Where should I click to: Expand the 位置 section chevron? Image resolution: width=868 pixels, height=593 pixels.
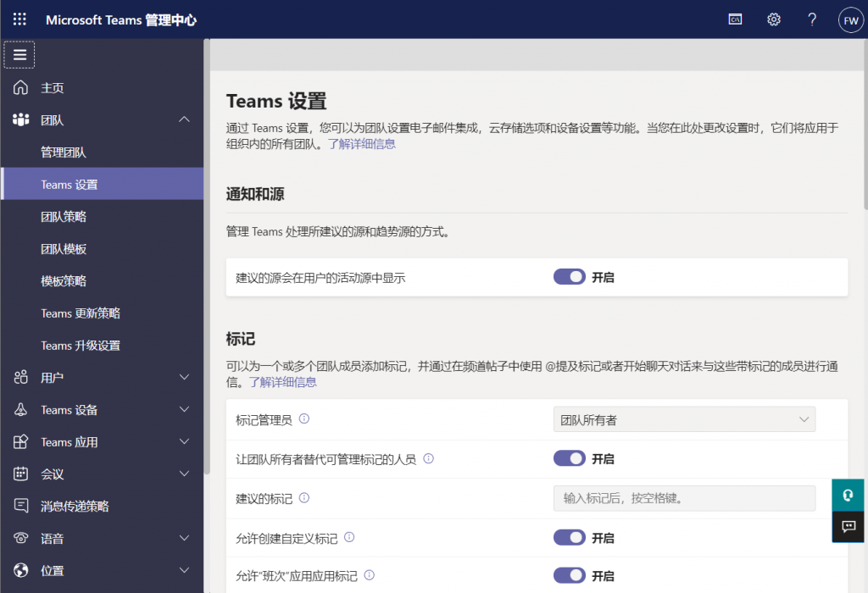tap(184, 570)
